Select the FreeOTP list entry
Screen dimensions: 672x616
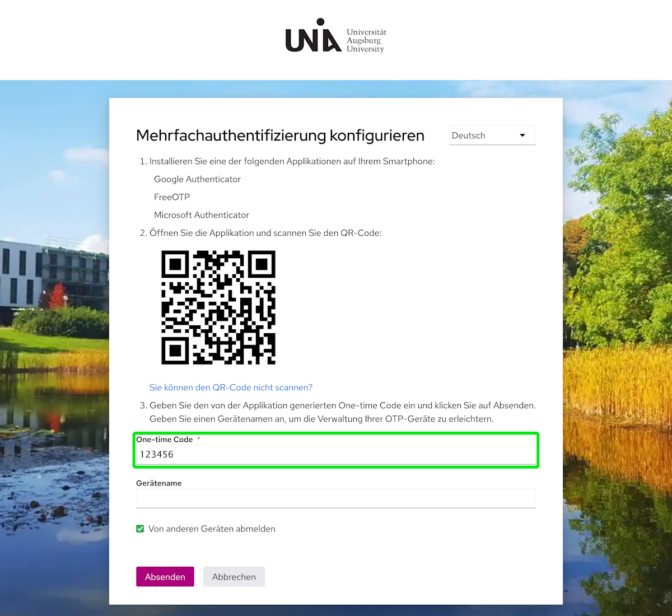[x=172, y=197]
